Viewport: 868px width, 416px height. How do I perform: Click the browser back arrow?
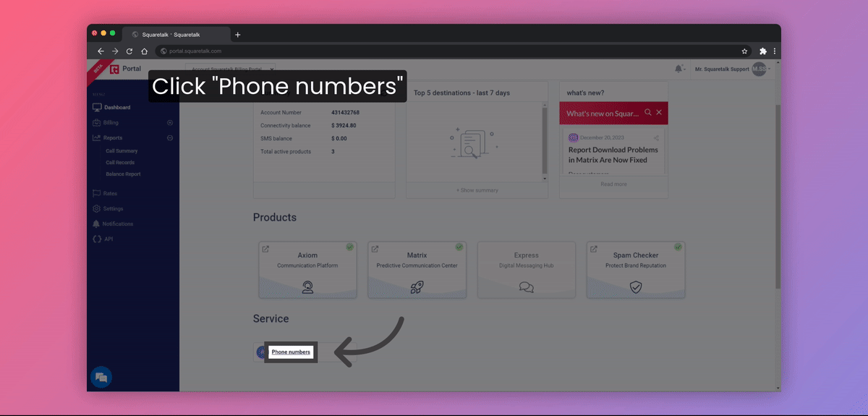(101, 51)
